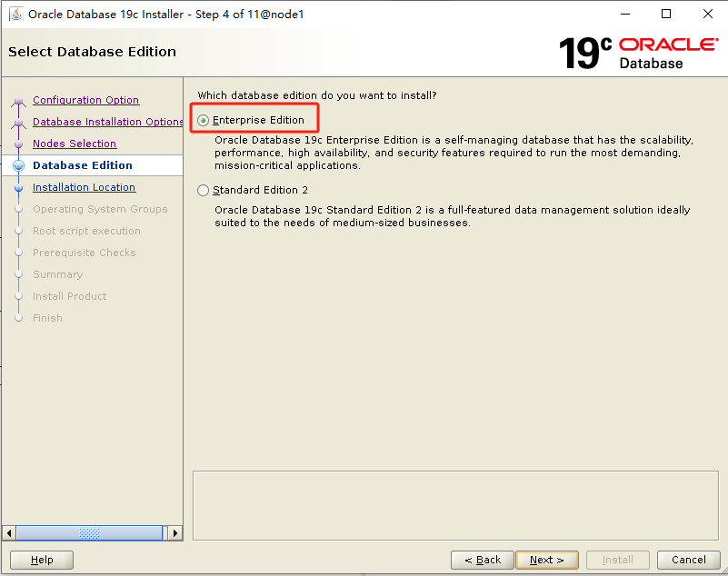Click the Installation Location step marker icon
This screenshot has height=576, width=728.
tap(18, 187)
